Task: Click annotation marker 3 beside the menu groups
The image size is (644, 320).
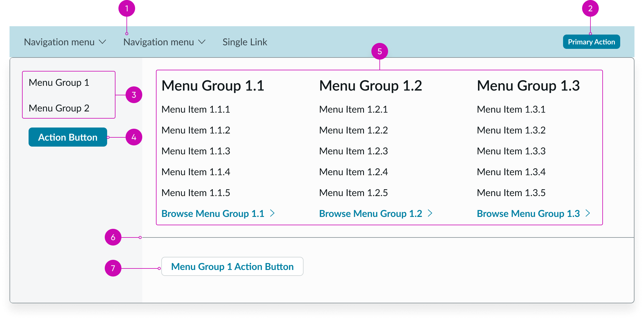Action: [x=134, y=95]
